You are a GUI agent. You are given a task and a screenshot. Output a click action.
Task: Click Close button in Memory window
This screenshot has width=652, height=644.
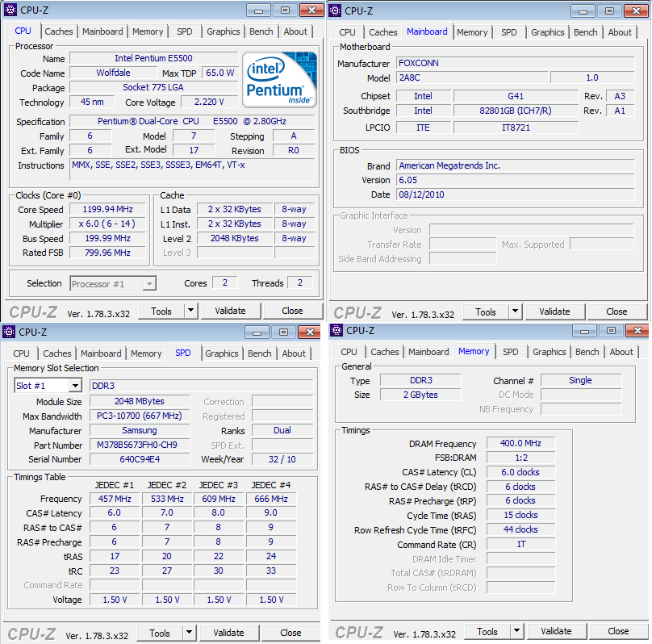point(618,631)
